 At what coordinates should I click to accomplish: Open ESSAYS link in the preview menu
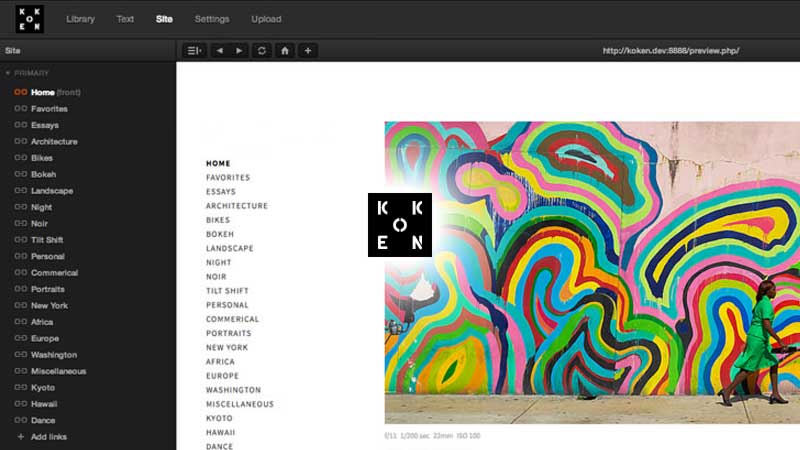click(x=221, y=192)
